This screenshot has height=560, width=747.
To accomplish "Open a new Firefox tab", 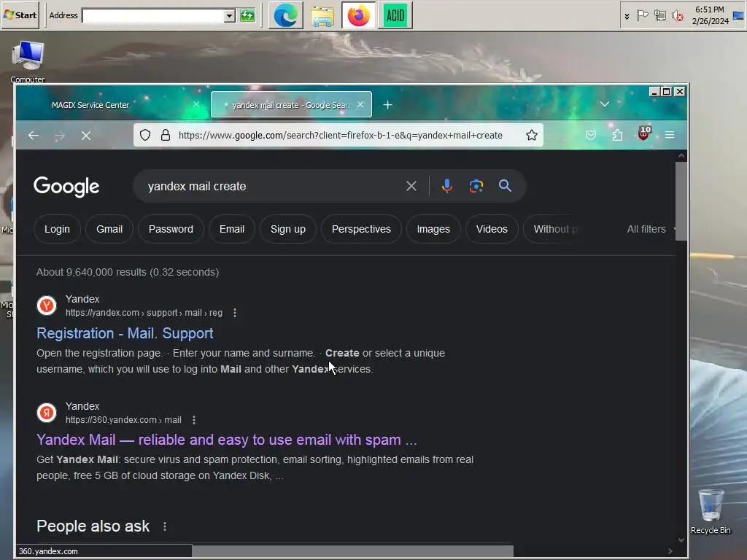I will pos(388,105).
